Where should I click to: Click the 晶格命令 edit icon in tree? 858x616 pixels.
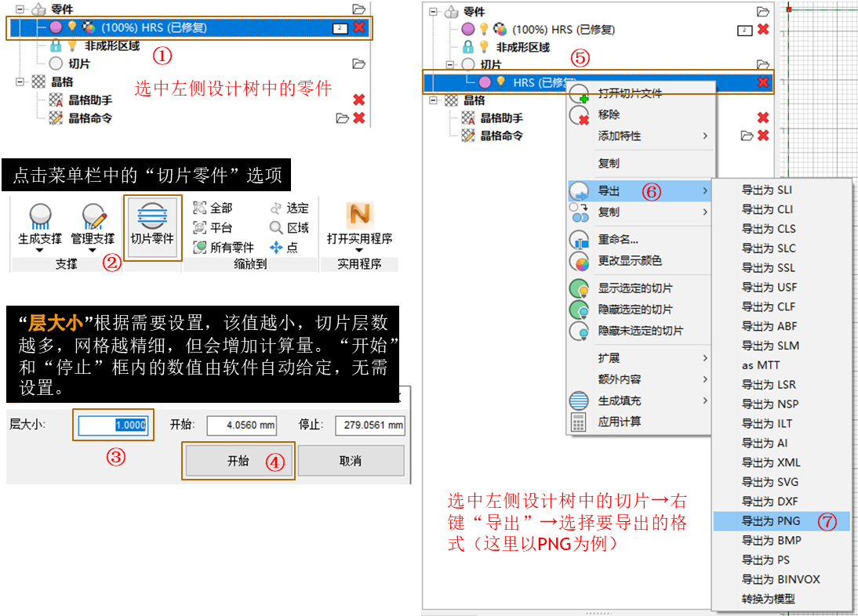pos(56,118)
